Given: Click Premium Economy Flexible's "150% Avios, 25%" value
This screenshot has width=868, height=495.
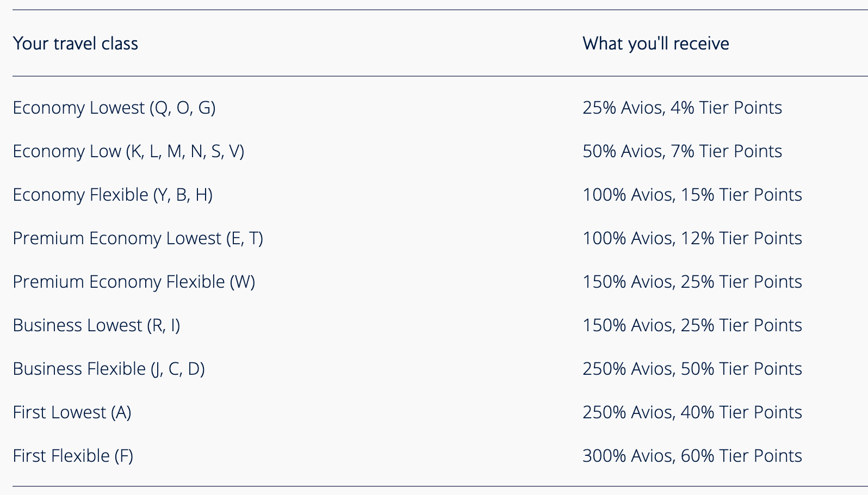Looking at the screenshot, I should point(692,282).
